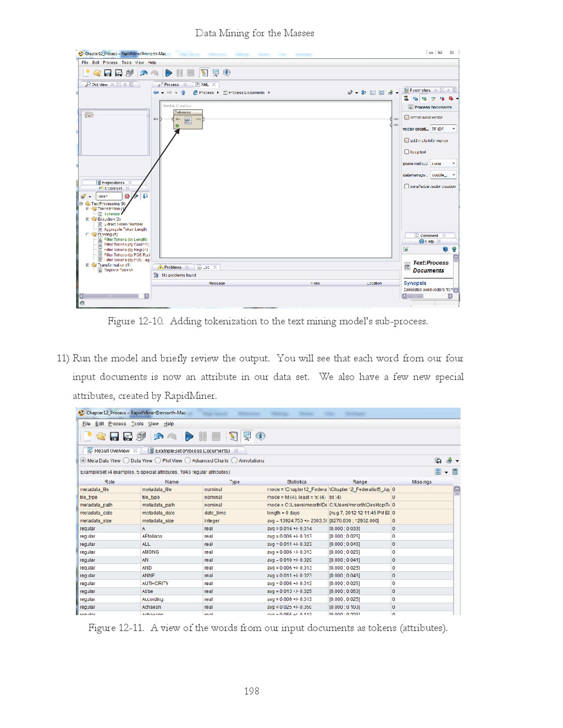Click the horizontal scrollbar under the operators tree

[114, 296]
